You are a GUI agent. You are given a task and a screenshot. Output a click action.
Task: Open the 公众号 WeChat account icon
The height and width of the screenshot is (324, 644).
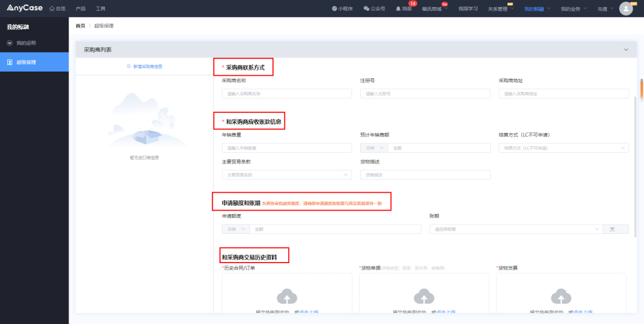pyautogui.click(x=374, y=9)
